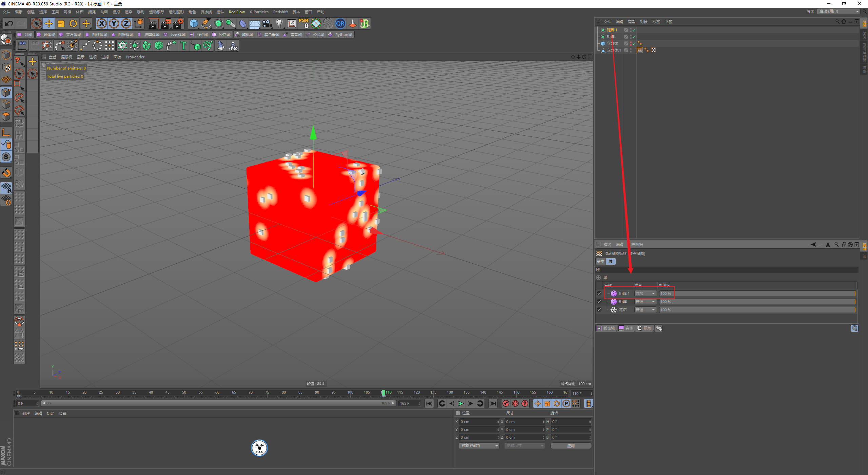Open blend mode dropdown for 矩阵.1 (添加)
The width and height of the screenshot is (868, 475).
(645, 293)
